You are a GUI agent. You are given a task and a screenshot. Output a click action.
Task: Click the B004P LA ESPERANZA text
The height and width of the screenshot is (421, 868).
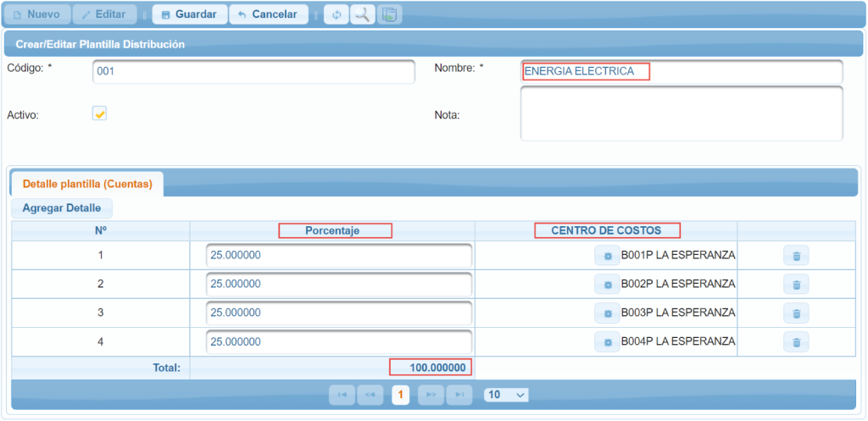(x=678, y=341)
